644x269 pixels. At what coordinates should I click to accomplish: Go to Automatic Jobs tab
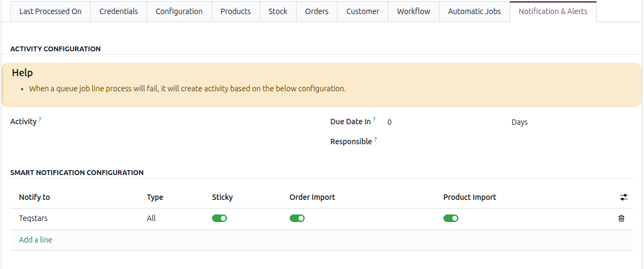pyautogui.click(x=475, y=11)
